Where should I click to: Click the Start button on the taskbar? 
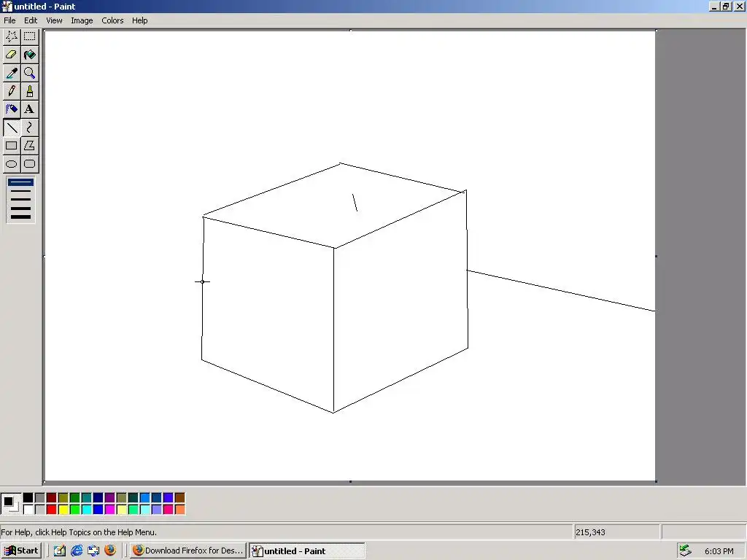(x=22, y=551)
